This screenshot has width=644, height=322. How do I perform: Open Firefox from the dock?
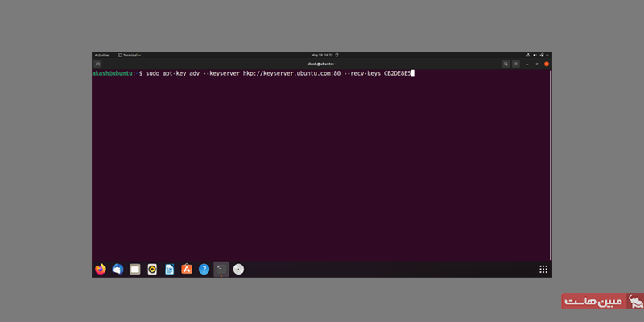pyautogui.click(x=100, y=269)
